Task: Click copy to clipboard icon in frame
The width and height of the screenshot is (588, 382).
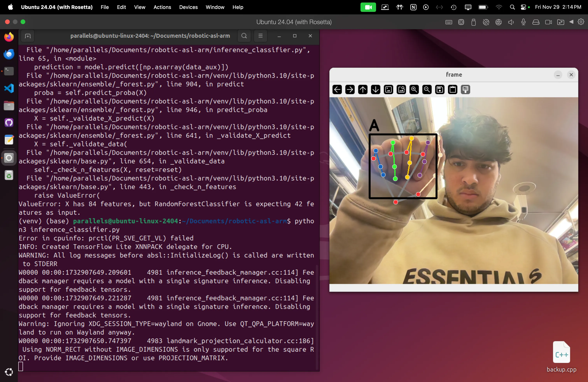Action: point(453,89)
